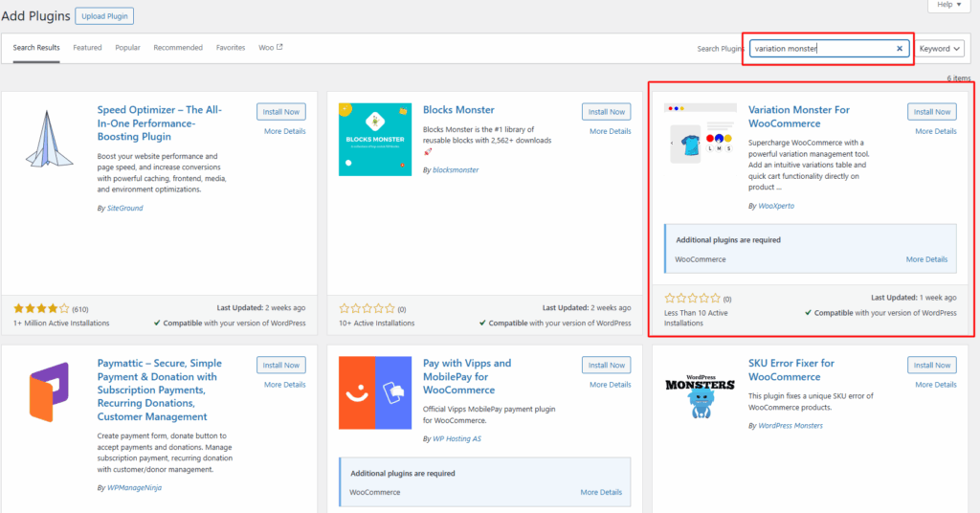Switch to the Recommended tab
The width and height of the screenshot is (980, 513).
click(x=178, y=48)
